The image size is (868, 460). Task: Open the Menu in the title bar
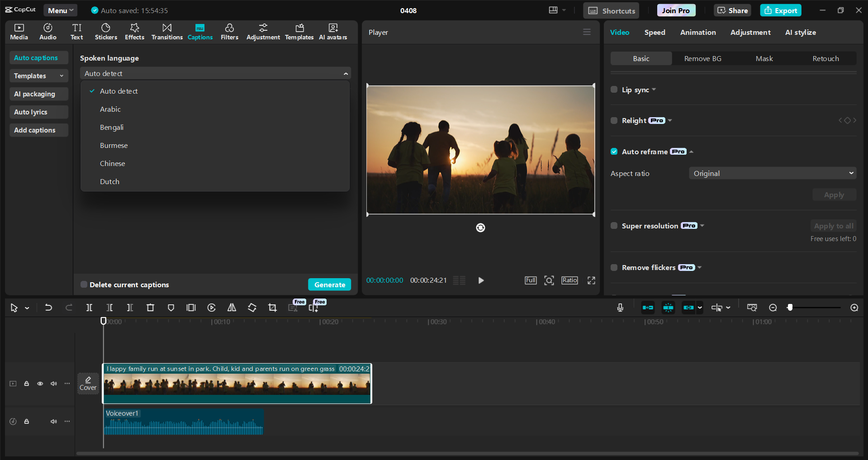click(x=60, y=10)
